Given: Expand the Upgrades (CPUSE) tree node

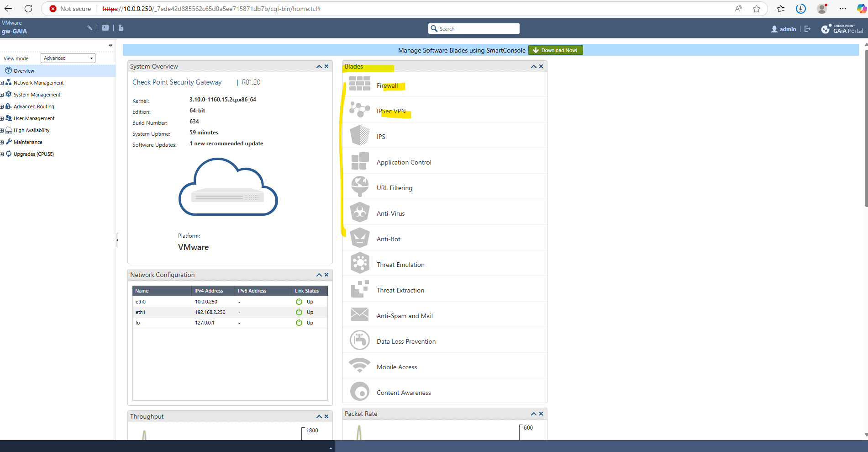Looking at the screenshot, I should point(2,154).
